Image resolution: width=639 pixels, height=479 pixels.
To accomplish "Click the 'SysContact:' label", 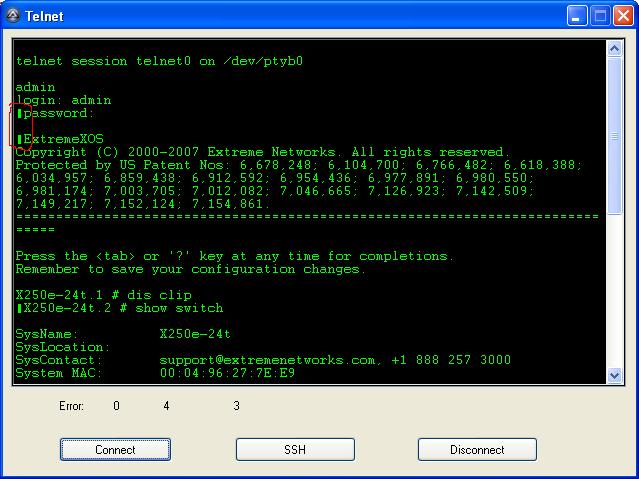I will click(x=59, y=360).
